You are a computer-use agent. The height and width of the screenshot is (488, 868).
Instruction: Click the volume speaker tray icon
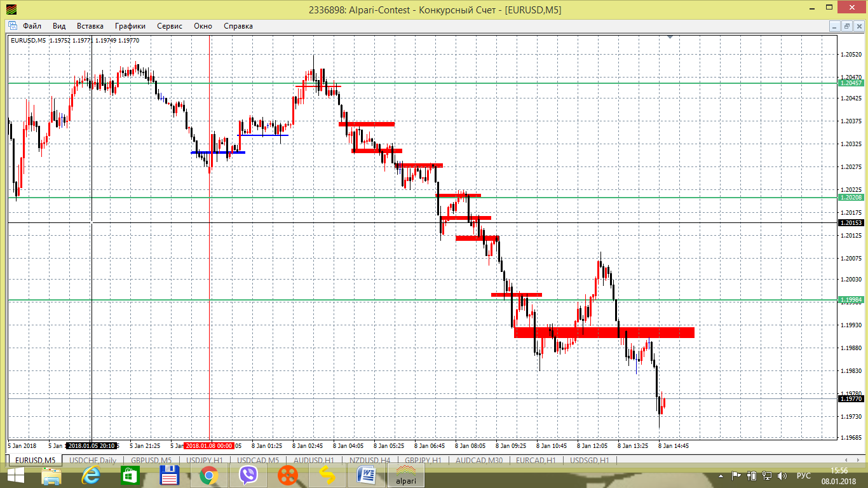pyautogui.click(x=782, y=475)
